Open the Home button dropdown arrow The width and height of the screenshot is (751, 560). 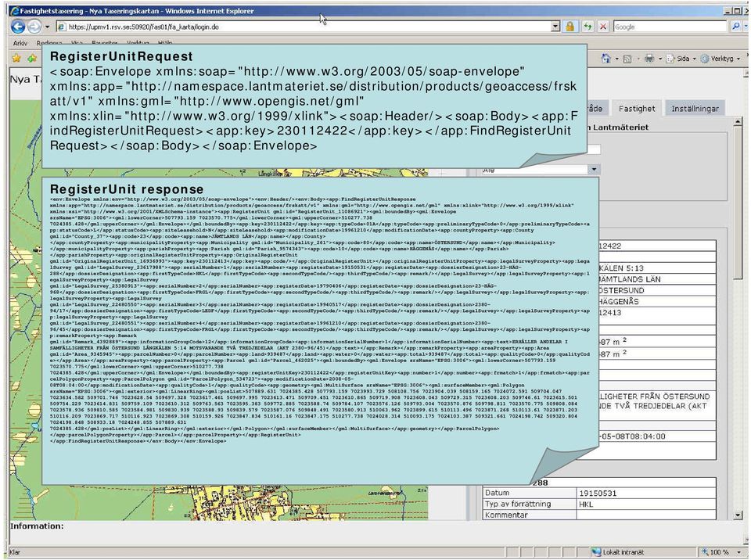pos(616,59)
